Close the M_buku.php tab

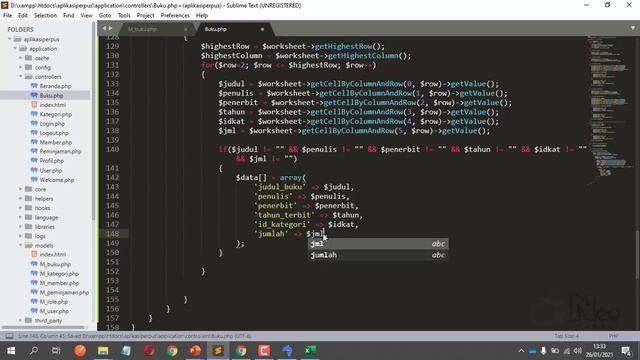[185, 29]
